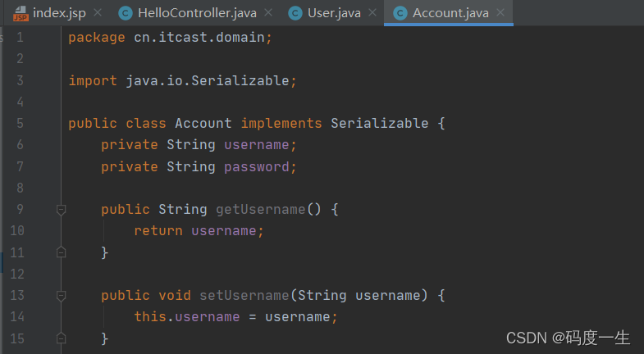The image size is (644, 354).
Task: Select the Account.java tab
Action: click(x=450, y=13)
